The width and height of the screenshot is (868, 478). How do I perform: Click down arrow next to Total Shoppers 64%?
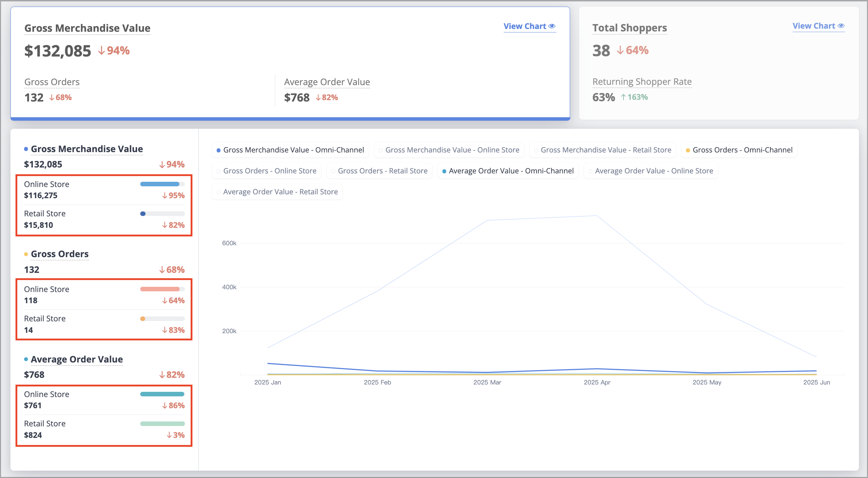coord(620,50)
